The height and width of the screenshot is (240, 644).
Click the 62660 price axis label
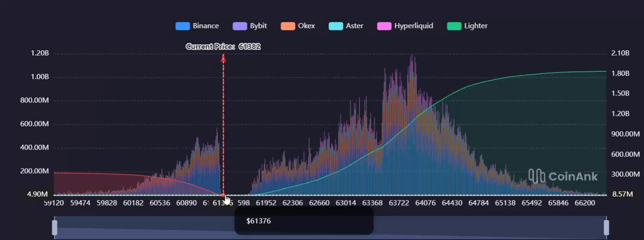click(319, 204)
